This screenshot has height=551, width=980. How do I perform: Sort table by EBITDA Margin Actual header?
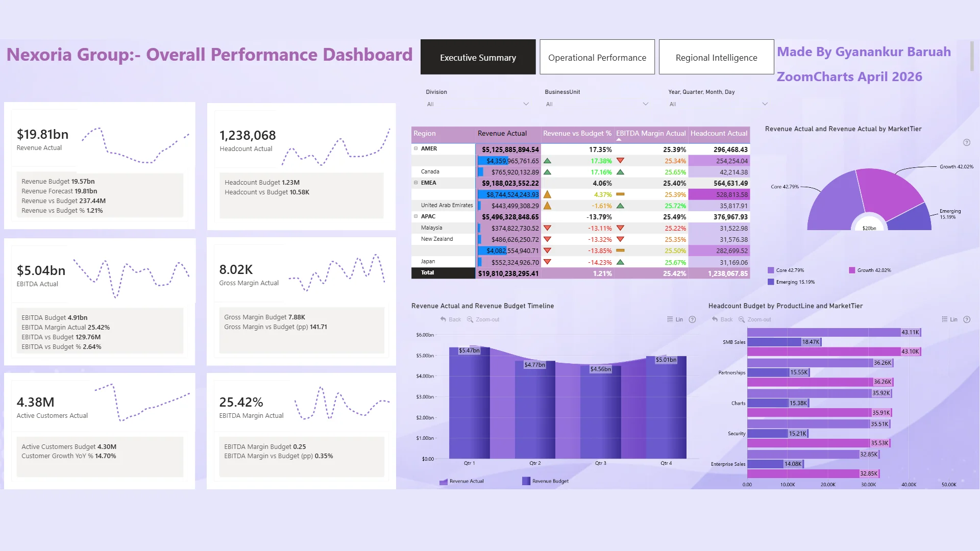point(651,134)
